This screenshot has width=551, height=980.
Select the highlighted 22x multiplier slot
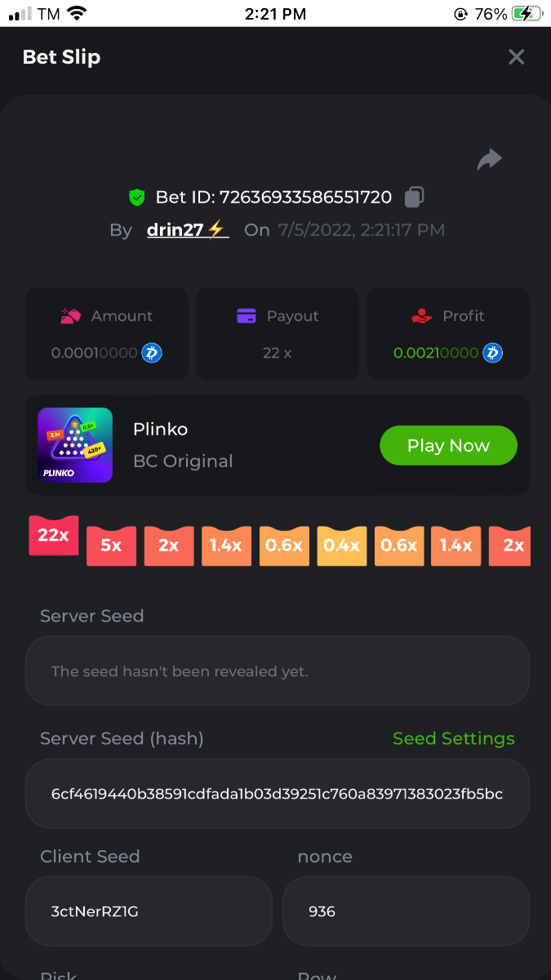(53, 536)
